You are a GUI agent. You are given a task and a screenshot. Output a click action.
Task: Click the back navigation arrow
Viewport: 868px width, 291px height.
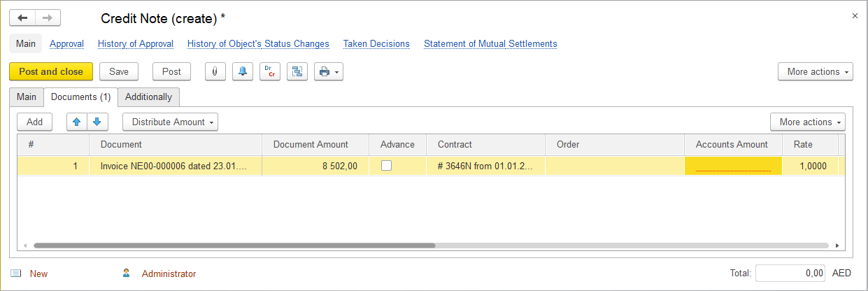pyautogui.click(x=22, y=18)
